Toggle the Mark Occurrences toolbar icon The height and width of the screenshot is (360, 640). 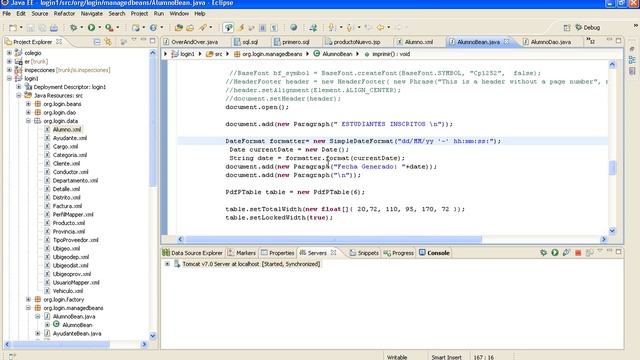[x=240, y=28]
